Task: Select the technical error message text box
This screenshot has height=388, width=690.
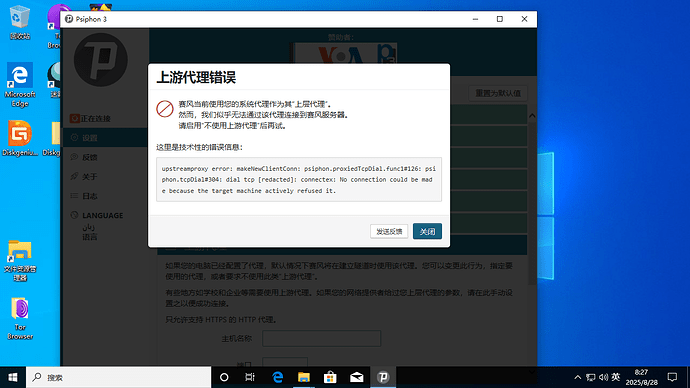Action: pos(299,179)
